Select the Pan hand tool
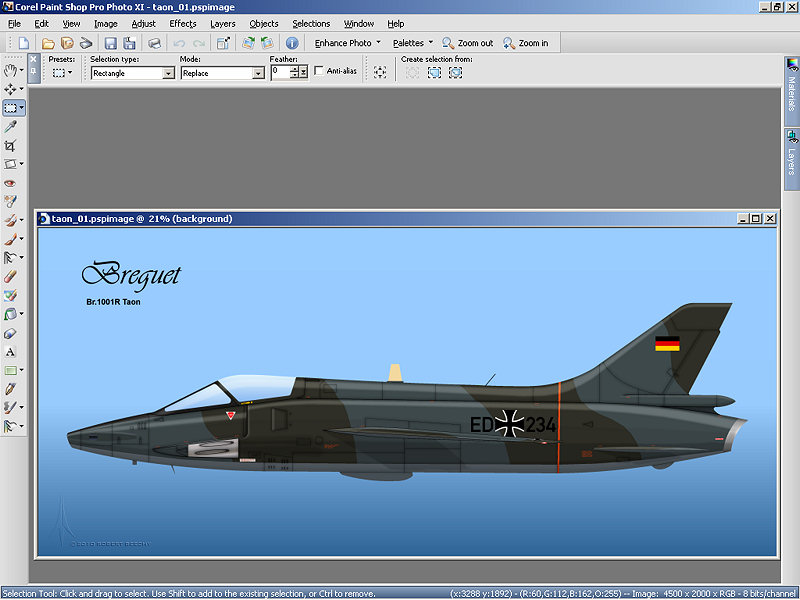Screen dimensions: 800x600 click(10, 70)
